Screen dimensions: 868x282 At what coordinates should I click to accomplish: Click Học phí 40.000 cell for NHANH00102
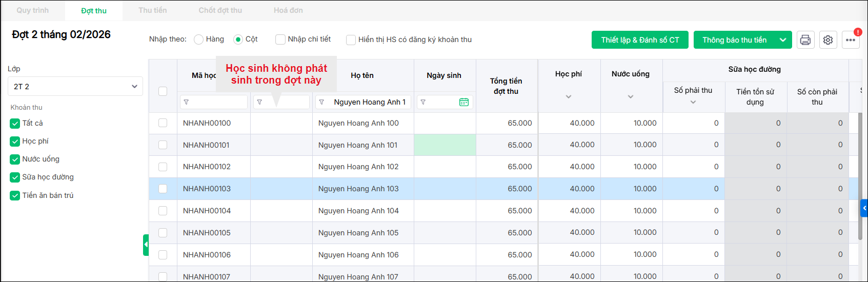pyautogui.click(x=569, y=167)
